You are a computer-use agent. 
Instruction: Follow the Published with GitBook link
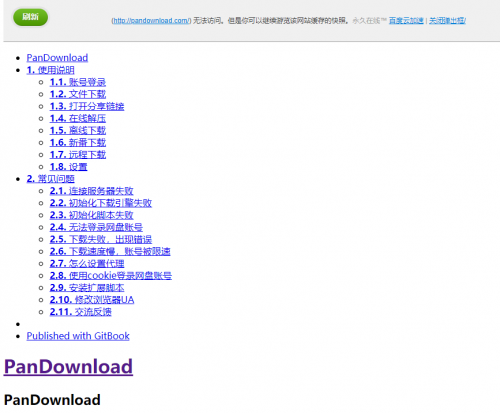pyautogui.click(x=78, y=336)
